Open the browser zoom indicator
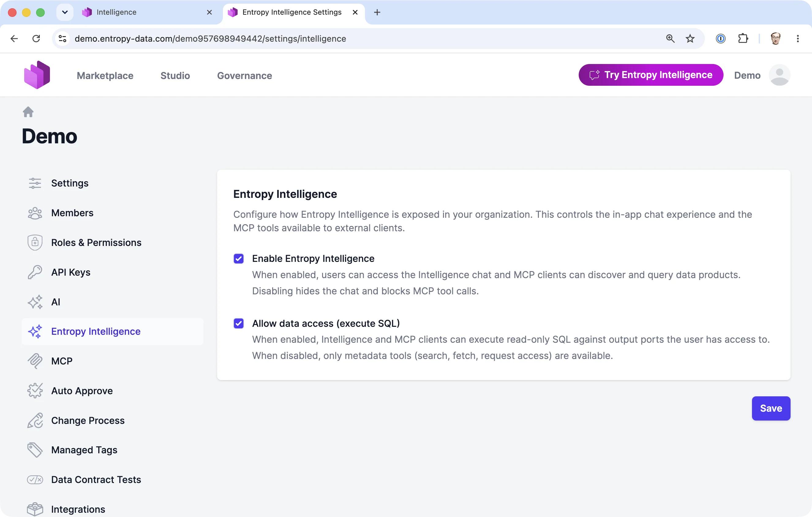This screenshot has width=812, height=517. (670, 39)
